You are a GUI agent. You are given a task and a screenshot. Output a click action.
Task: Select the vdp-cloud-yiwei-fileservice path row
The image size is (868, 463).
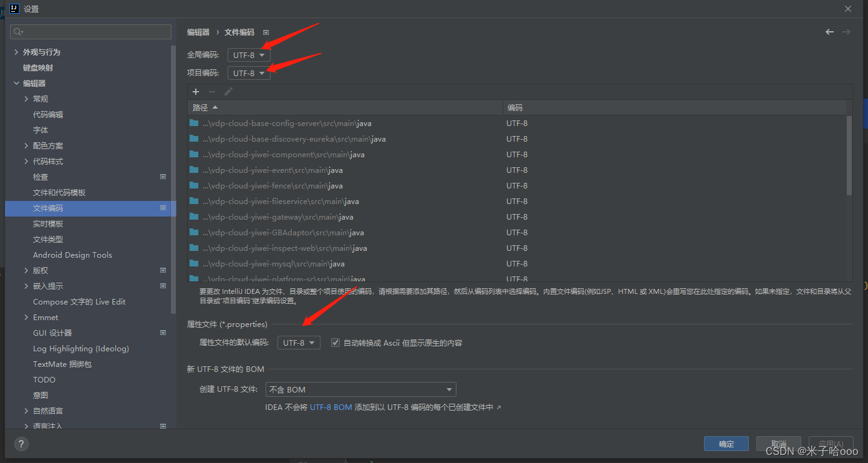pos(516,201)
